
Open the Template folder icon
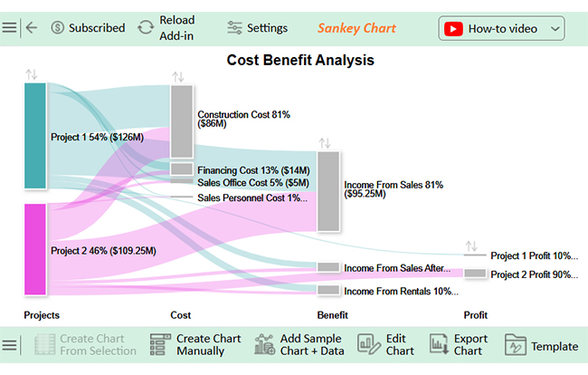click(515, 345)
